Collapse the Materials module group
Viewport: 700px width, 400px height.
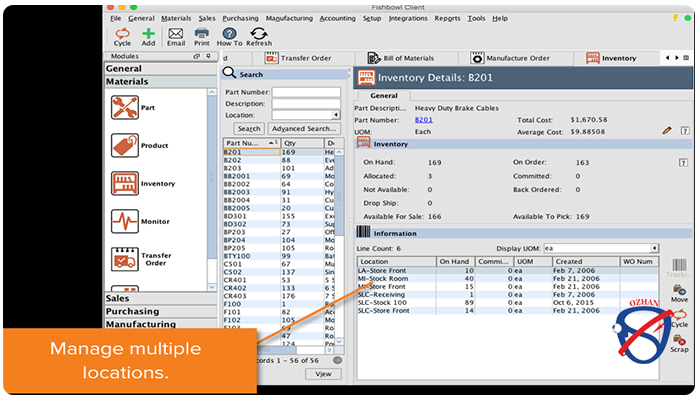coord(161,82)
